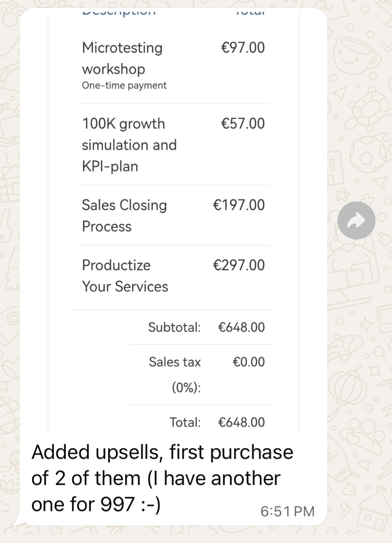Tap the Sales Closing Process item
392x543 pixels.
pos(124,216)
